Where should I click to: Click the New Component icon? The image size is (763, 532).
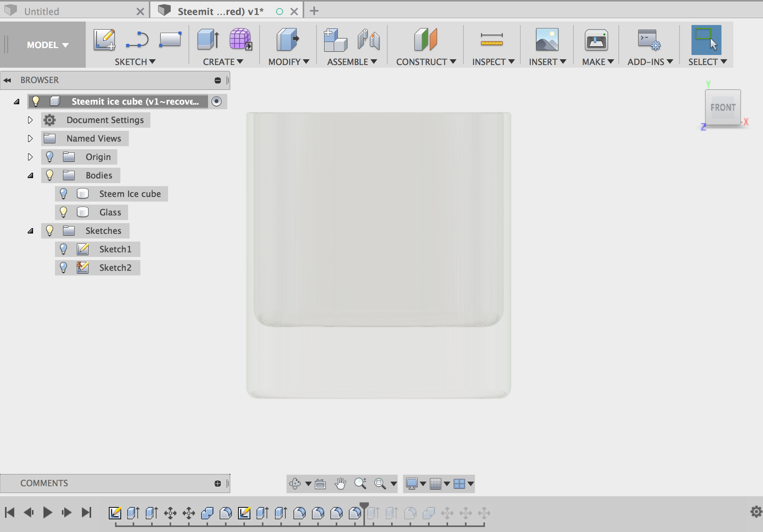point(335,40)
